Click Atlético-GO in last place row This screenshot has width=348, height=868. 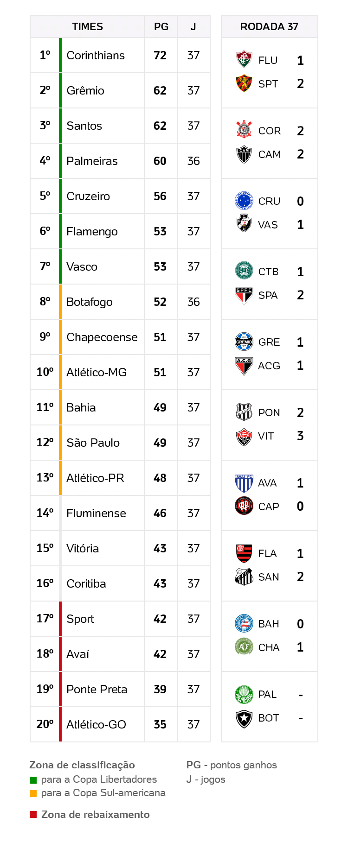[x=96, y=724]
